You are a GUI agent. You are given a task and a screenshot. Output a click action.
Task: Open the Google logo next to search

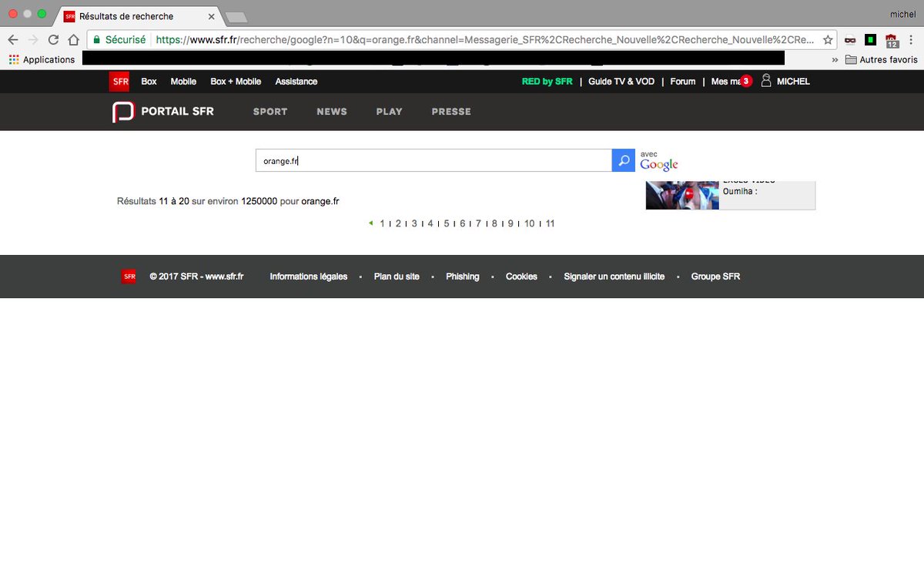[659, 164]
